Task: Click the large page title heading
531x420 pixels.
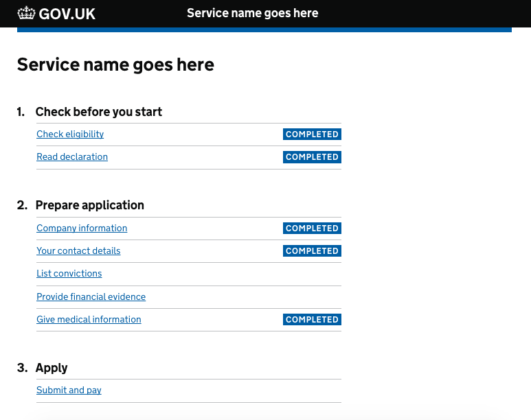Action: tap(115, 65)
